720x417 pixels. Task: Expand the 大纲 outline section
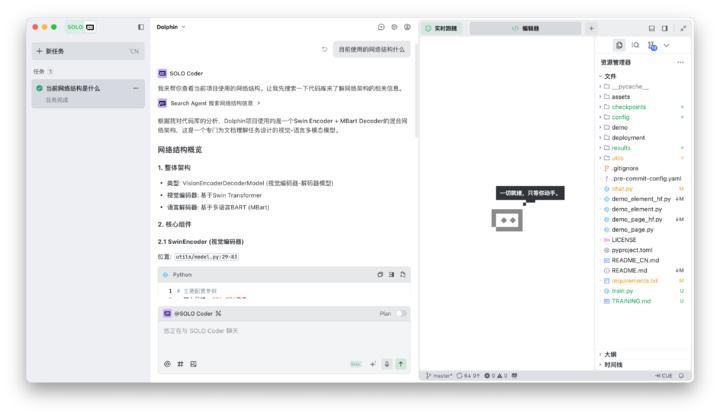click(x=610, y=354)
